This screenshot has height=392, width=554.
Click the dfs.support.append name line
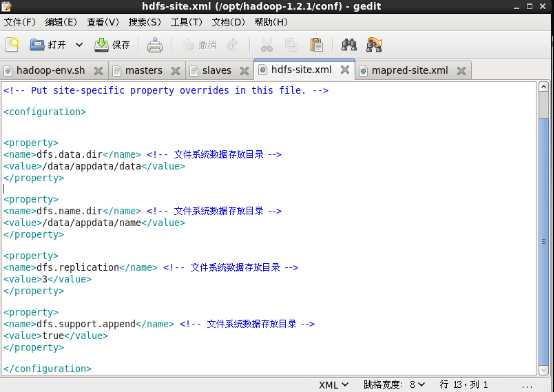click(159, 324)
